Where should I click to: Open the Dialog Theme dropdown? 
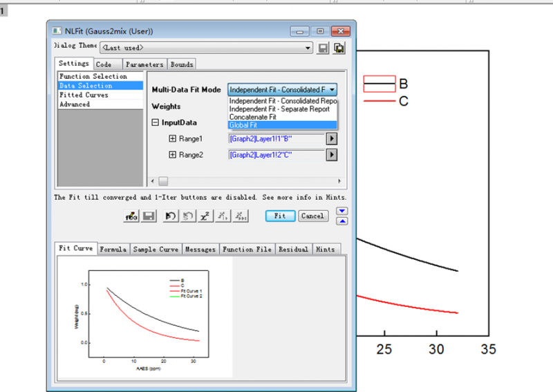point(308,48)
